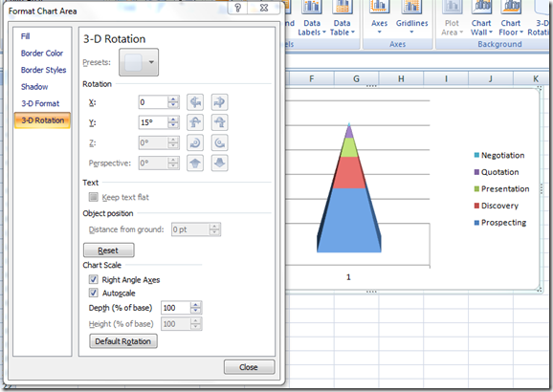This screenshot has height=392, width=553.
Task: Click the Default Rotation button
Action: pyautogui.click(x=123, y=341)
